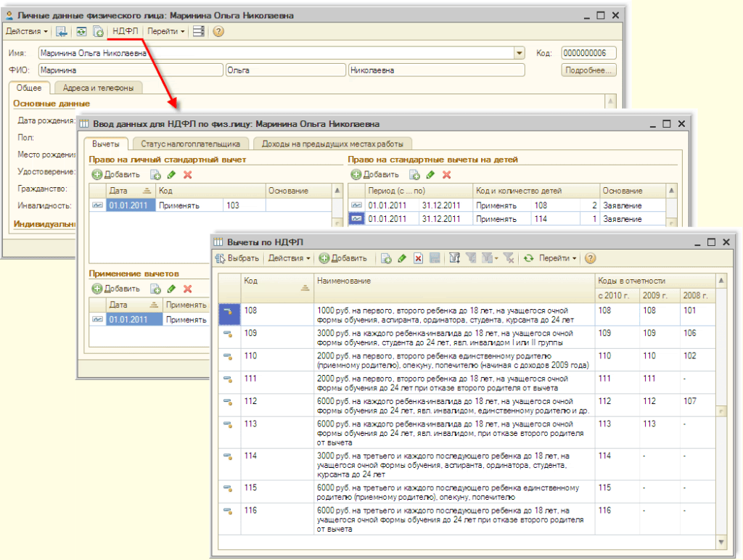Sort the Вычеты по НДФЛ list by the Код column header
Image resolution: width=743 pixels, height=560 pixels.
click(x=276, y=288)
